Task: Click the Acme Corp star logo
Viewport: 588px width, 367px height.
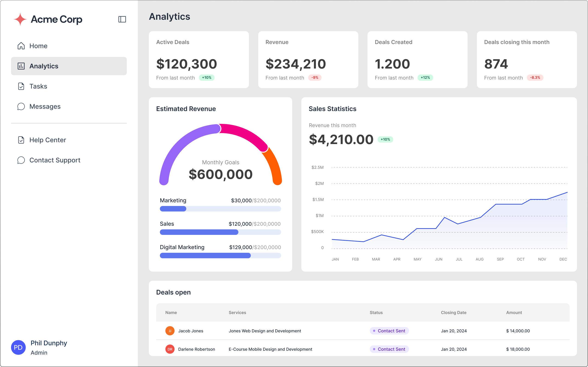Action: pyautogui.click(x=20, y=19)
